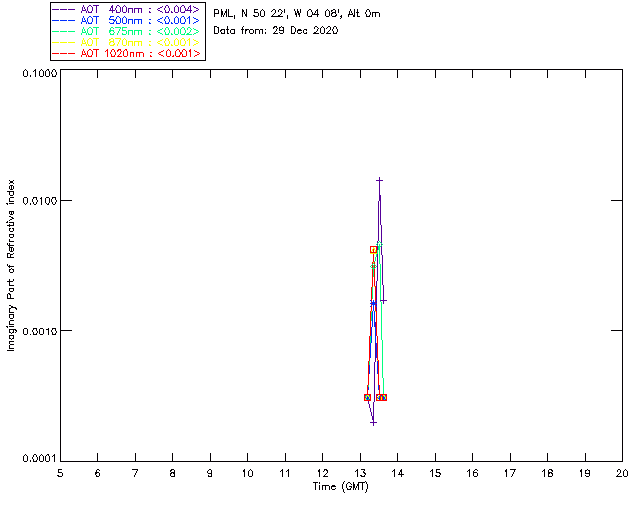Click the 'Data from: 29 Dec 2020' text
This screenshot has width=640, height=512.
coord(276,31)
